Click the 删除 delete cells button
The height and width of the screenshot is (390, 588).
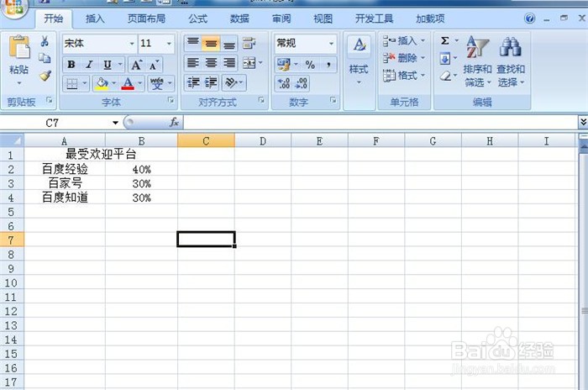(403, 58)
